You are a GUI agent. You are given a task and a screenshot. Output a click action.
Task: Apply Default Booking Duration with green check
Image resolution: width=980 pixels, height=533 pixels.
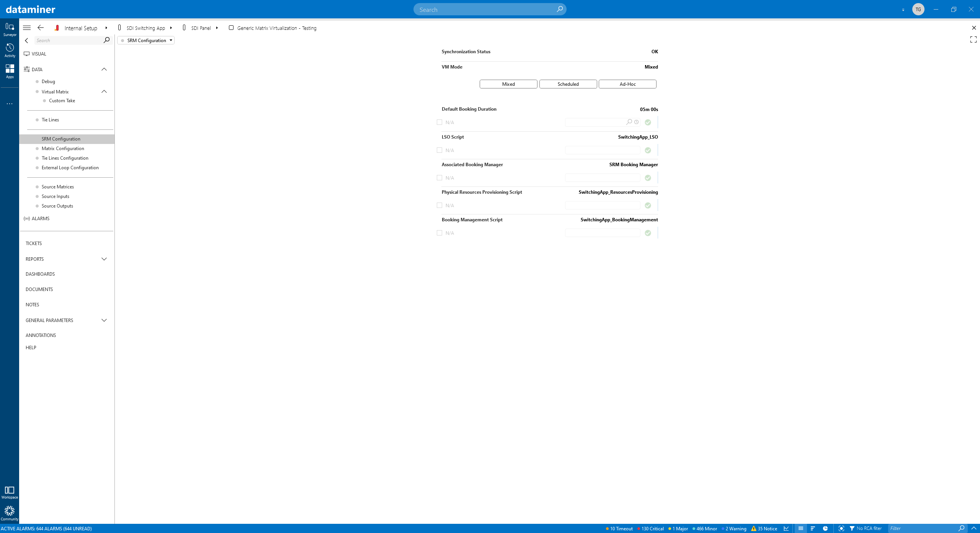click(x=648, y=123)
